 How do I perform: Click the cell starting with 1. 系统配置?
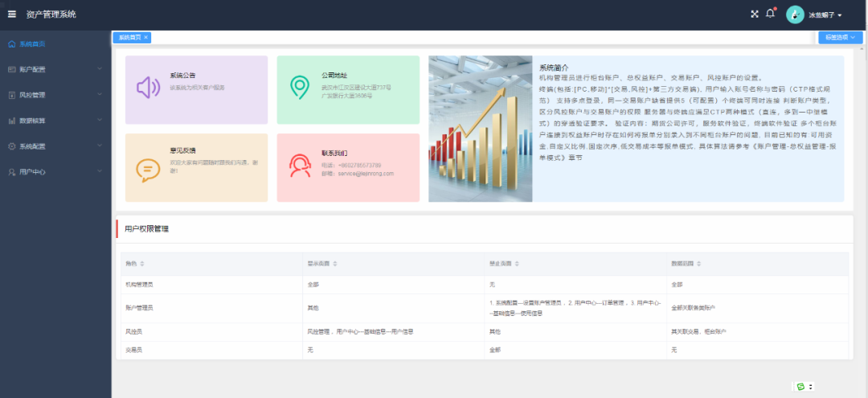575,308
